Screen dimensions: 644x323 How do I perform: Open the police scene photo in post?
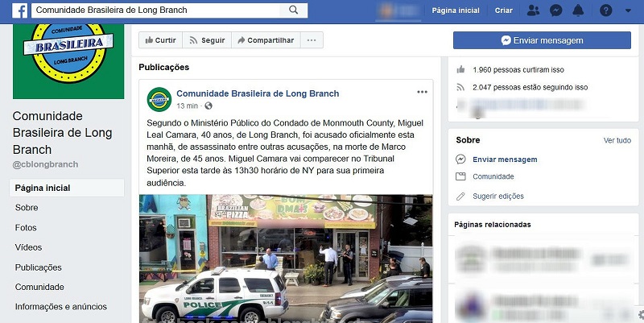pyautogui.click(x=286, y=259)
